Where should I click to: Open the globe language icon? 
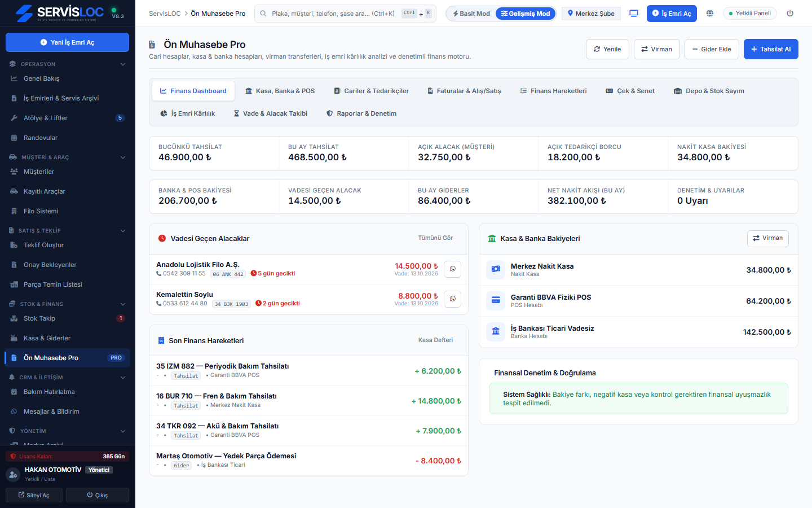710,14
